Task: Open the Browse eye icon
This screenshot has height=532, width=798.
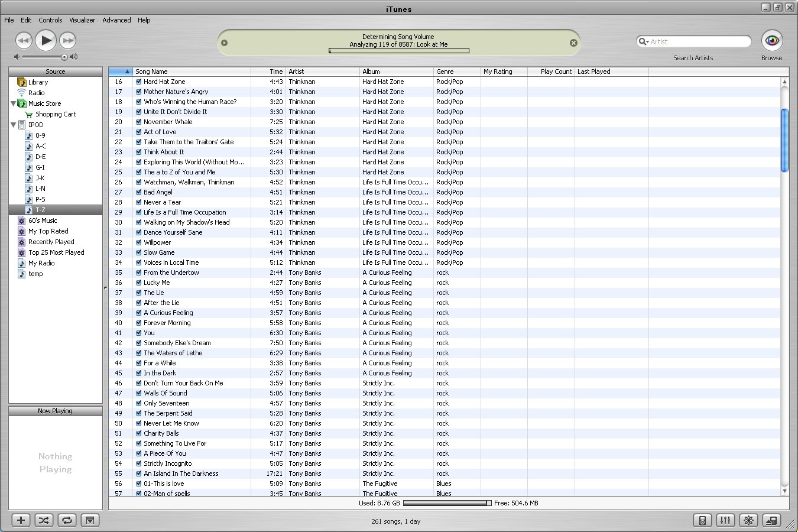Action: [771, 41]
